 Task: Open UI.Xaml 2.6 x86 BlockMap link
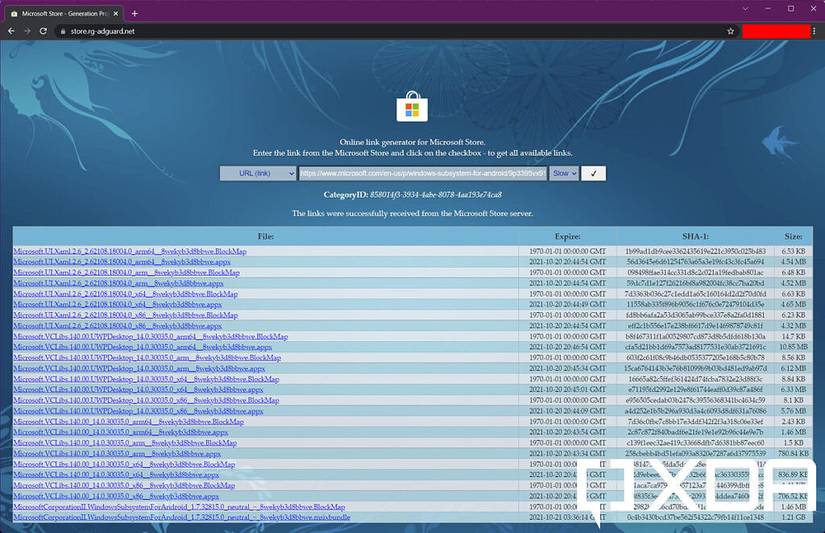(x=125, y=315)
